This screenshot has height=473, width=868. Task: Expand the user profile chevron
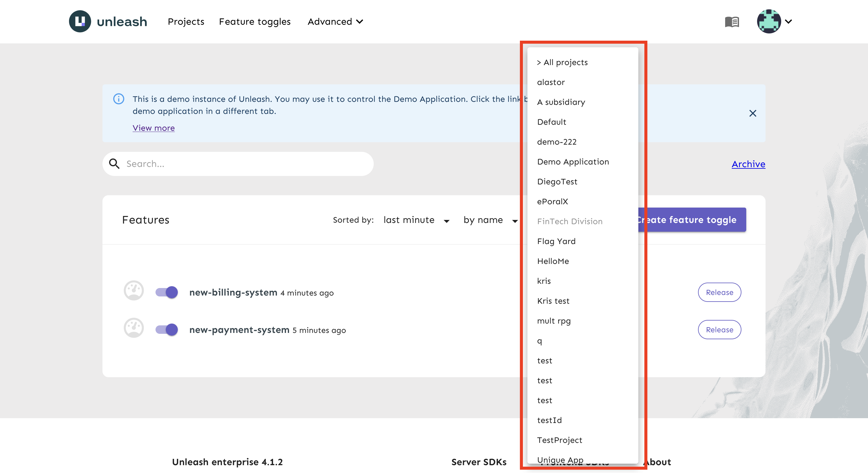788,22
